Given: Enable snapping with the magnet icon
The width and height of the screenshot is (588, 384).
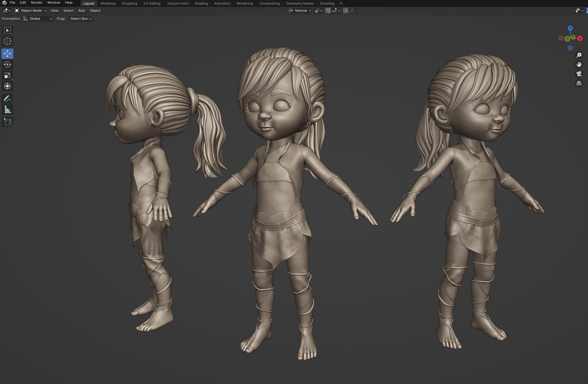Looking at the screenshot, I should pos(328,10).
